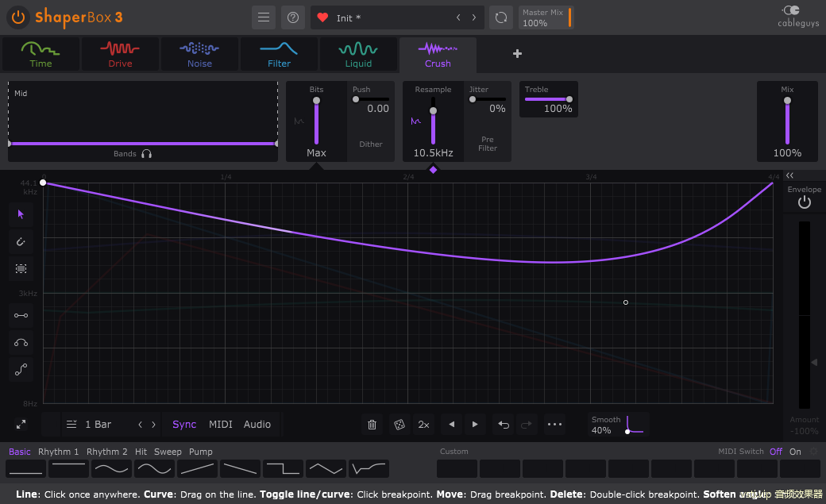Select the arc curve tool

point(21,343)
